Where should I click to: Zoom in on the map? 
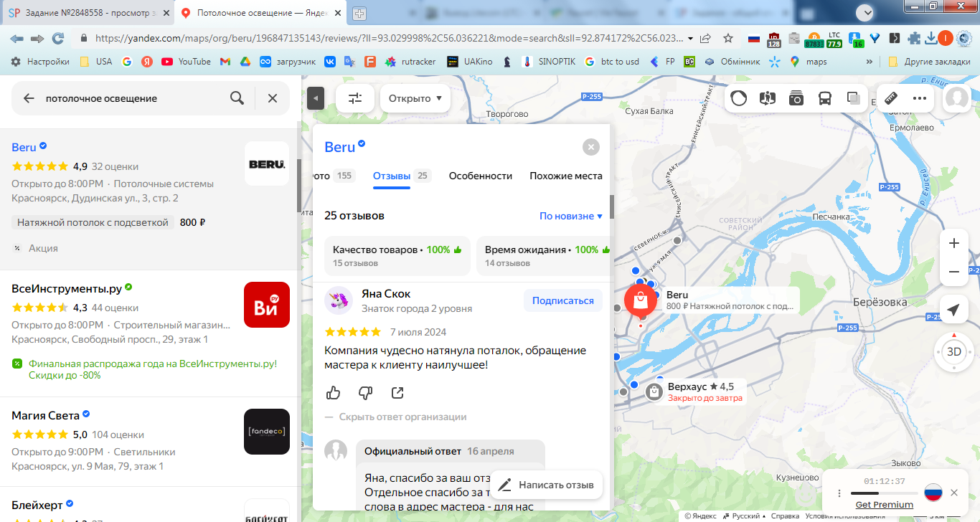coord(954,243)
